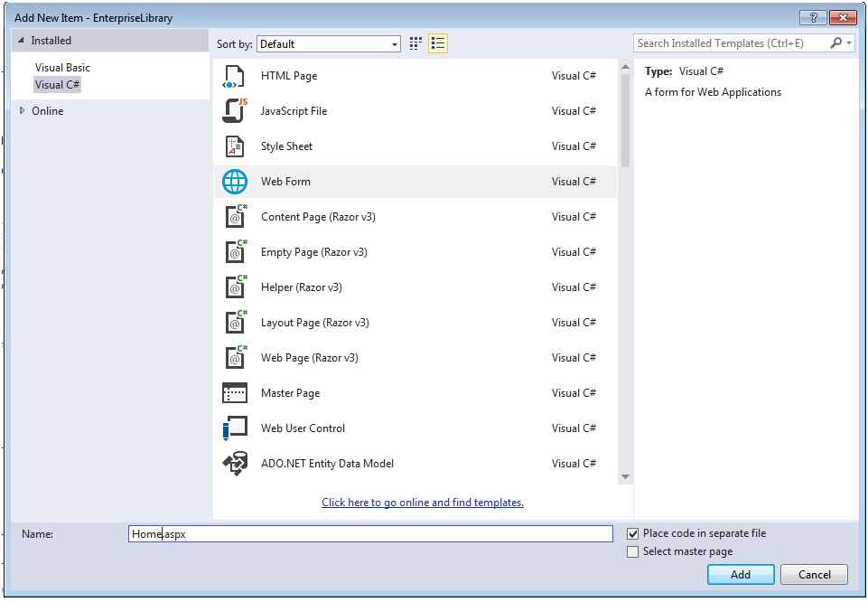Expand the Online templates section

point(23,110)
